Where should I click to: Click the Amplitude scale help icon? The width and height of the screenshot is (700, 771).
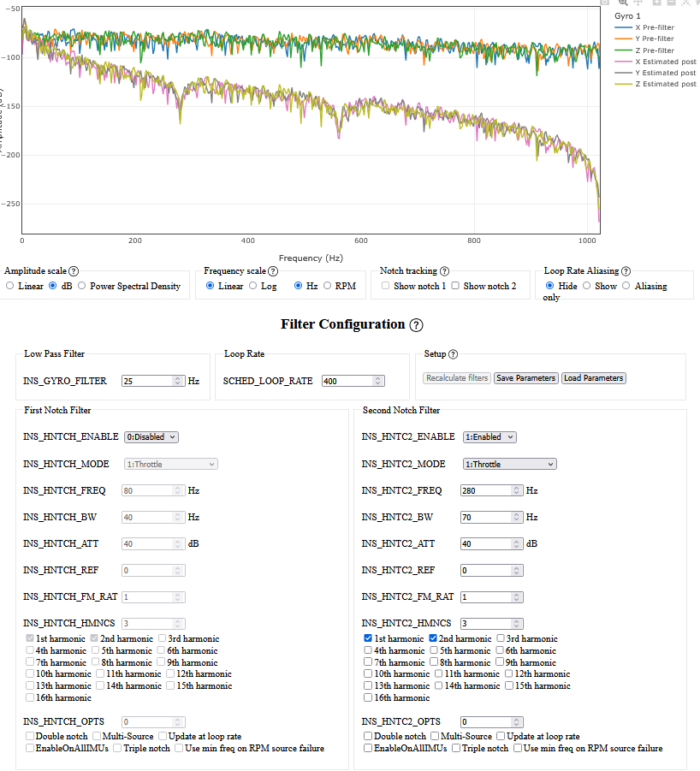click(74, 270)
